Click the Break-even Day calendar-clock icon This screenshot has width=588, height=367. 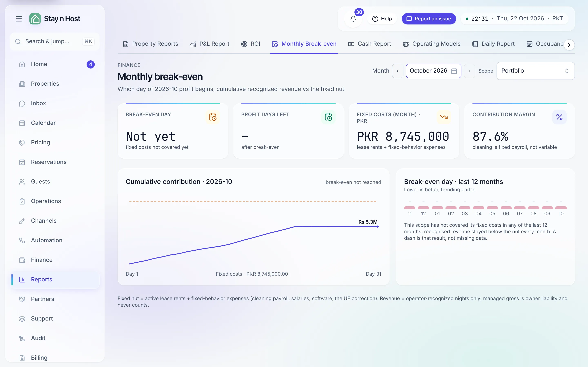tap(213, 117)
